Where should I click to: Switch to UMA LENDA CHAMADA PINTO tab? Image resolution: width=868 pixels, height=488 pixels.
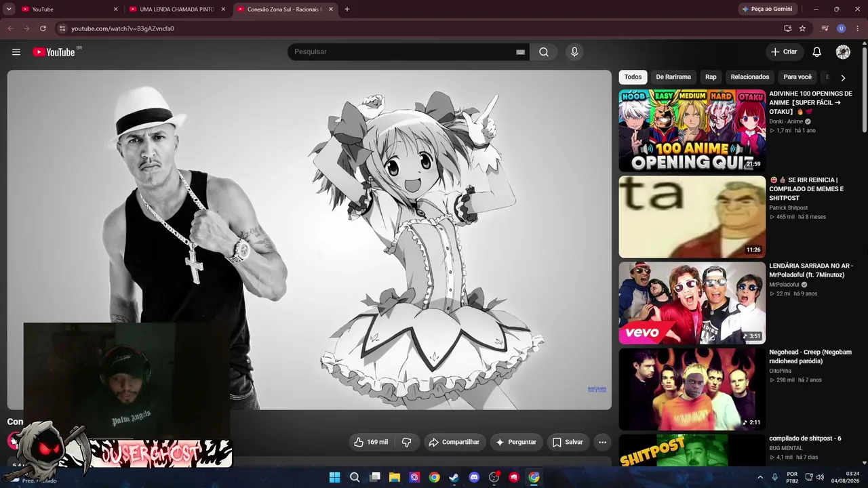(x=178, y=9)
